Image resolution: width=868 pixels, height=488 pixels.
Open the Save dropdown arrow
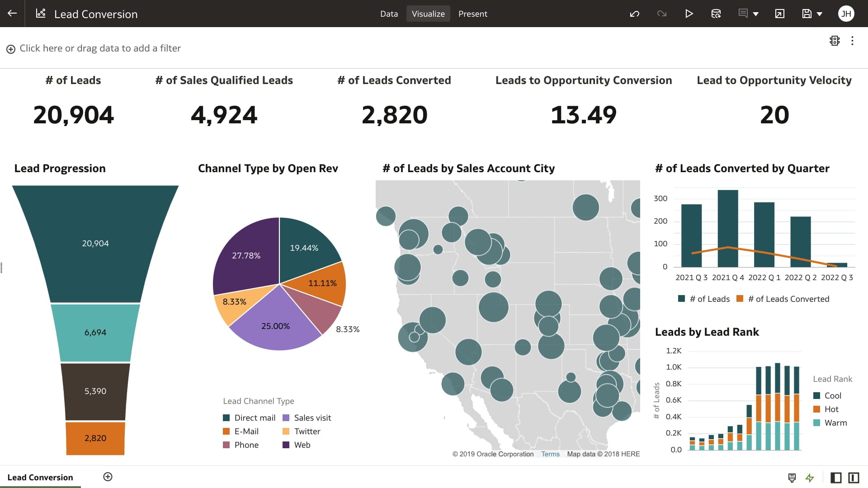819,14
